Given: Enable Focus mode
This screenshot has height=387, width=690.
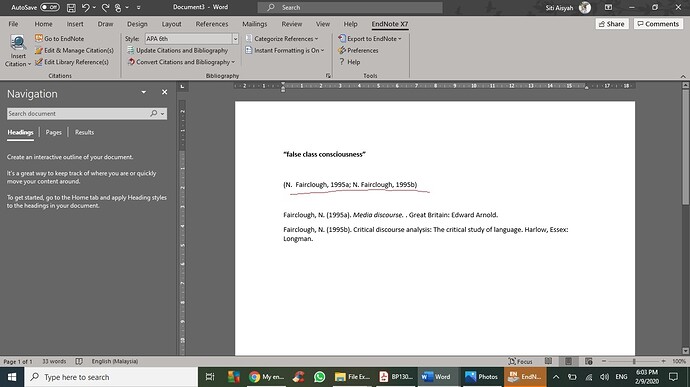Looking at the screenshot, I should 520,361.
